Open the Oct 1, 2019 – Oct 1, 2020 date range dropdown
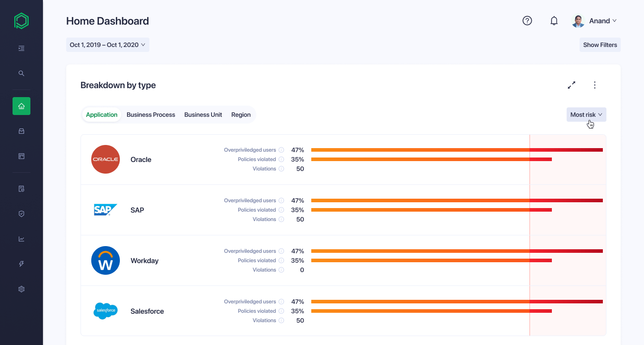Viewport: 644px width, 345px height. click(108, 45)
